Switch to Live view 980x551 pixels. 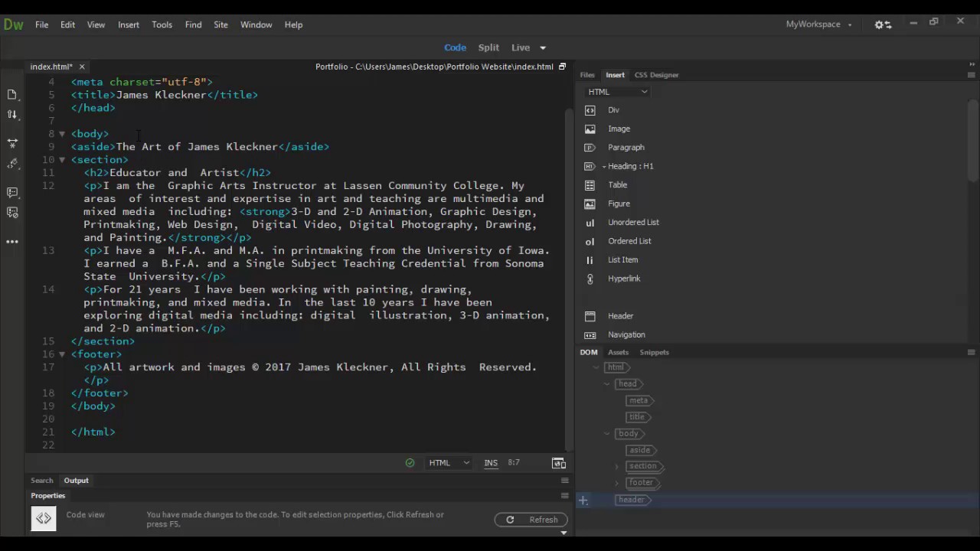point(521,47)
